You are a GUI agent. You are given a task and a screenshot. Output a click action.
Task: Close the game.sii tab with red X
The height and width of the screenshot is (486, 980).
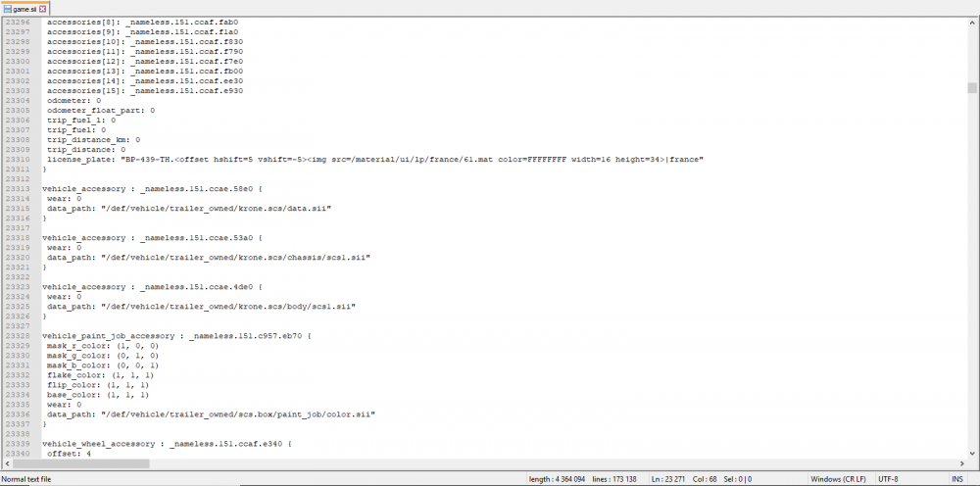tap(43, 8)
